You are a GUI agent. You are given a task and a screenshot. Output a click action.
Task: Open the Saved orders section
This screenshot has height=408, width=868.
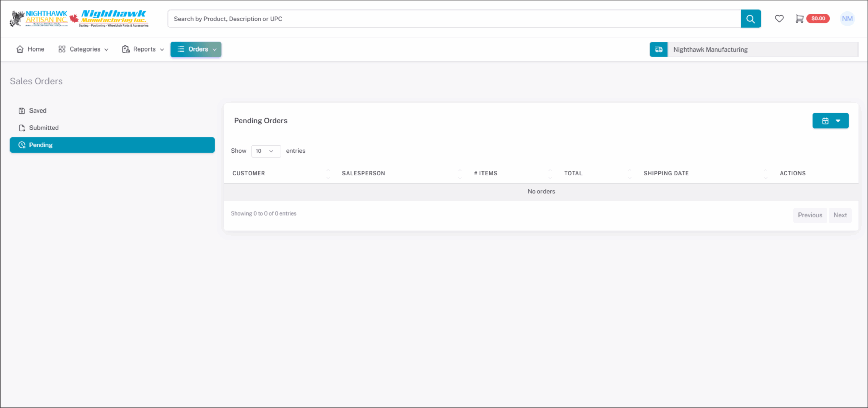[38, 110]
